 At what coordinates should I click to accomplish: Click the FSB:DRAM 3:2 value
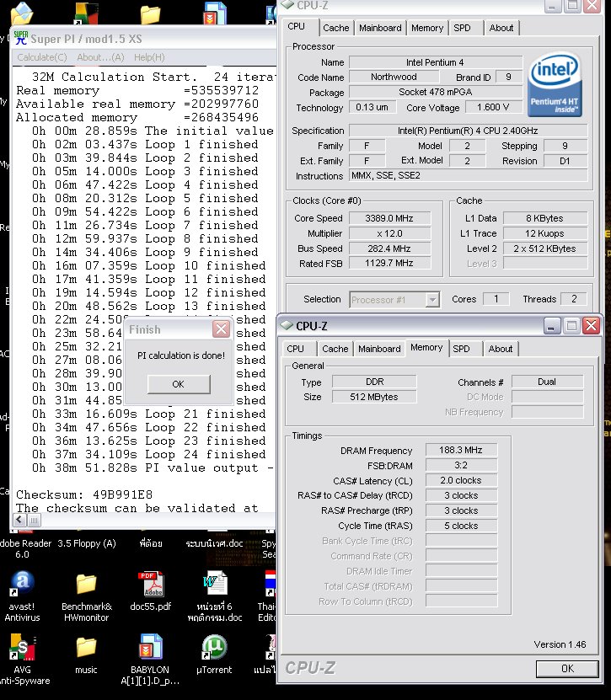[461, 465]
